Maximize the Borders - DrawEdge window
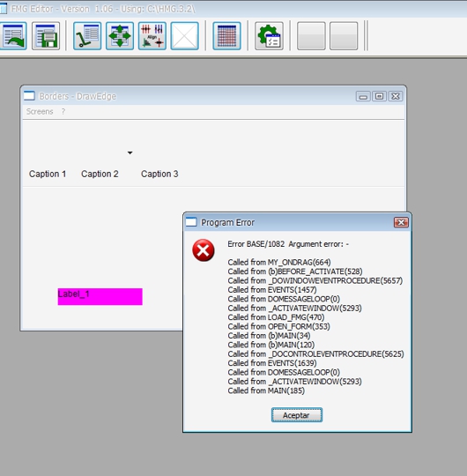Image resolution: width=467 pixels, height=476 pixels. 379,96
